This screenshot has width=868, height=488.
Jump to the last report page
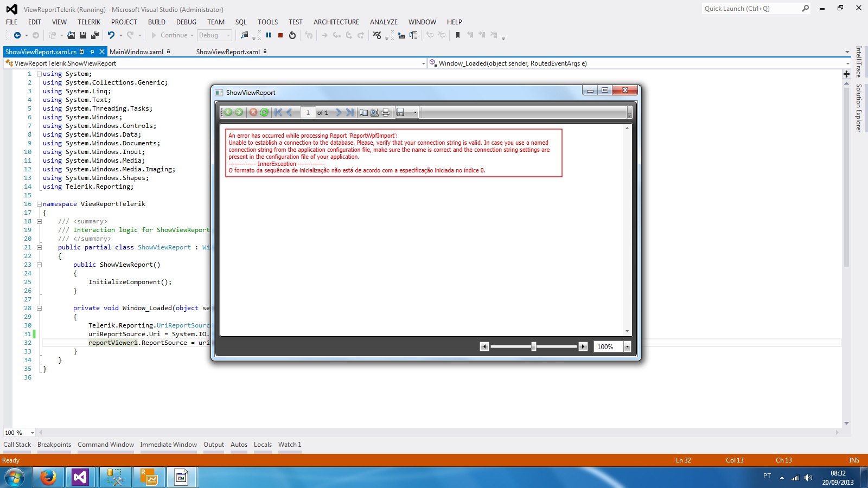coord(350,112)
